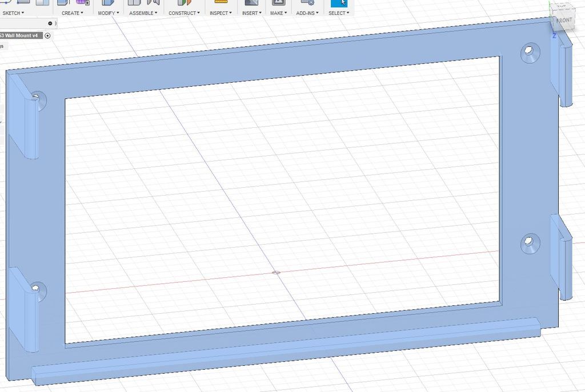Click the Insert image icon above INSERT
The height and width of the screenshot is (392, 585).
coord(251,3)
